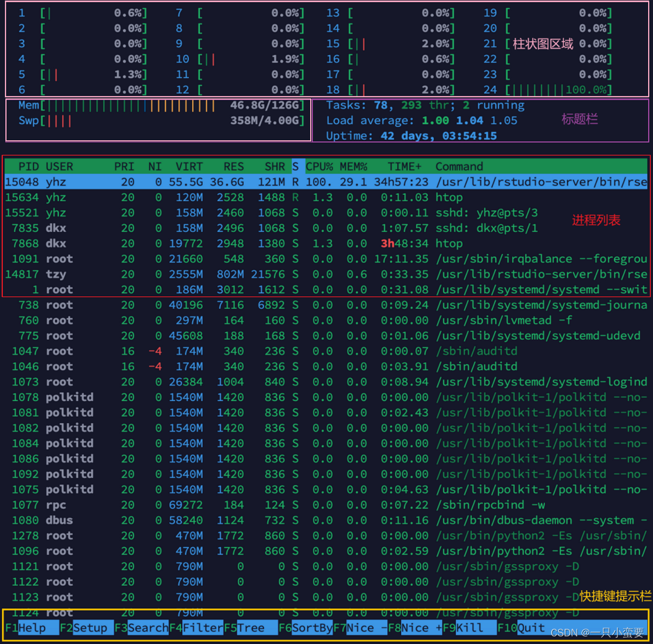
Task: Click CPU 16 meter showing 0.6%
Action: click(391, 59)
